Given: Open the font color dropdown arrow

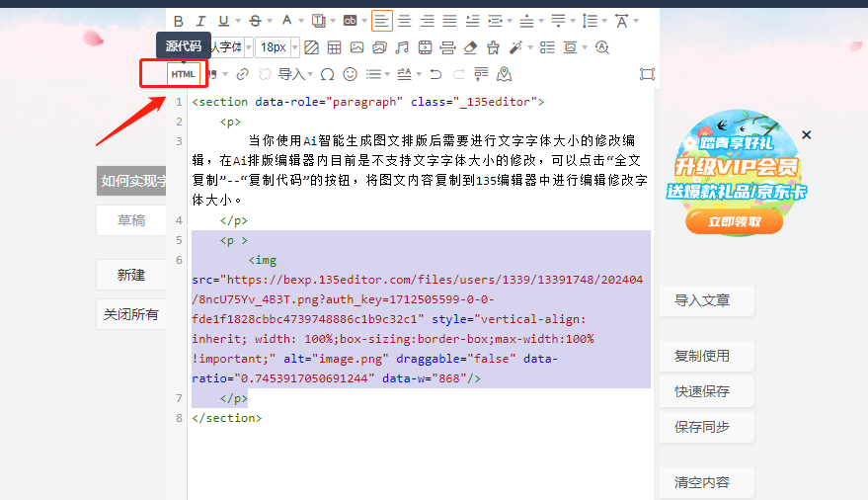Looking at the screenshot, I should [x=300, y=21].
